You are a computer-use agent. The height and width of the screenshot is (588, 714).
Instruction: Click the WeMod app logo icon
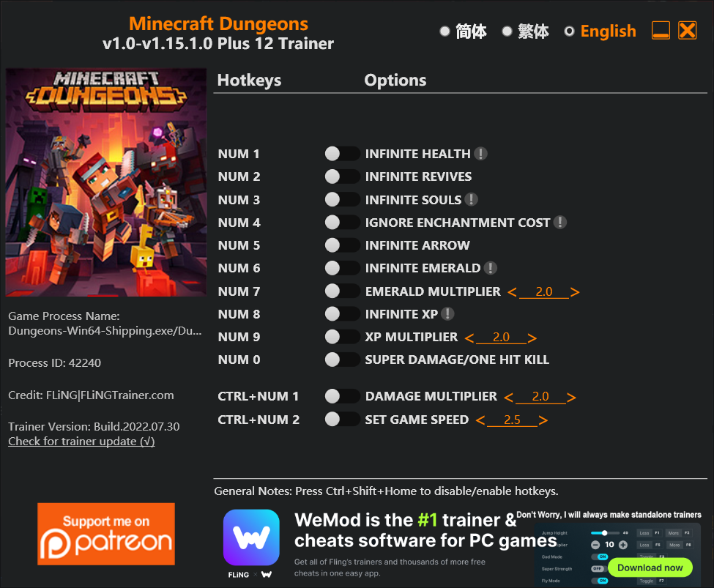(x=251, y=537)
